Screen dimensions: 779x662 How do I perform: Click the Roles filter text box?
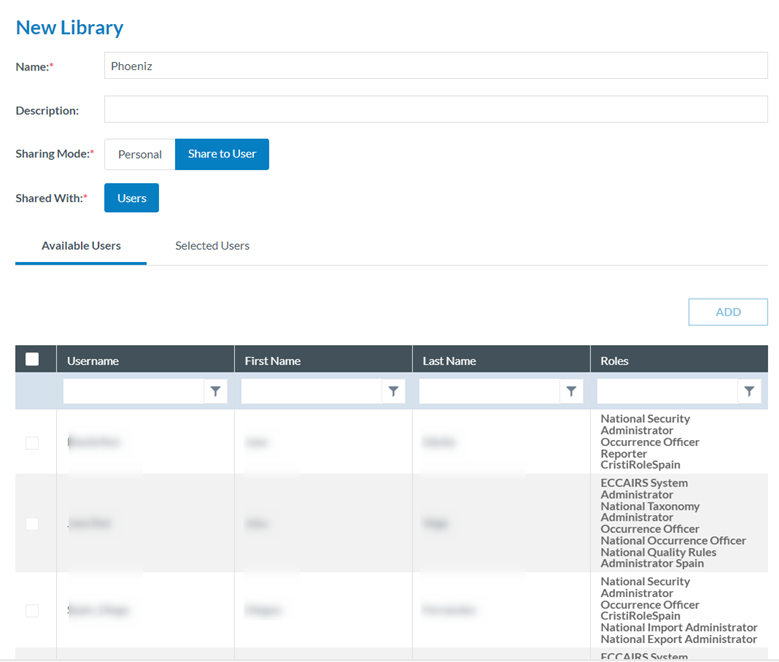coord(667,392)
